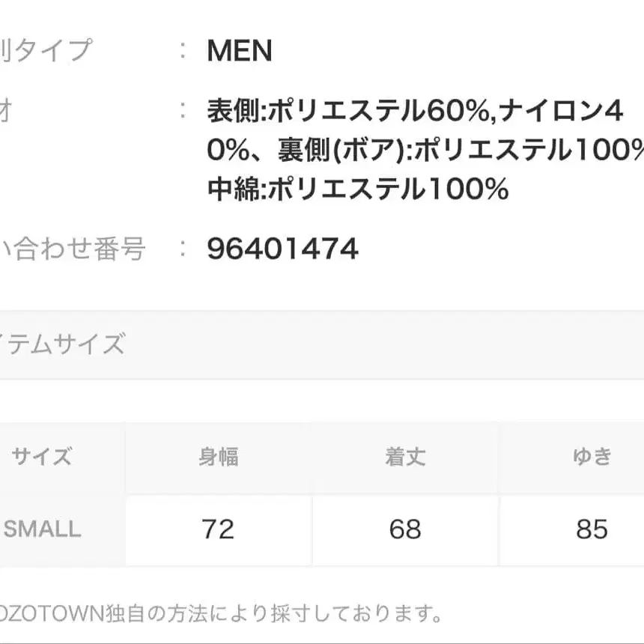Click the 身幅 body width column header

click(x=218, y=456)
